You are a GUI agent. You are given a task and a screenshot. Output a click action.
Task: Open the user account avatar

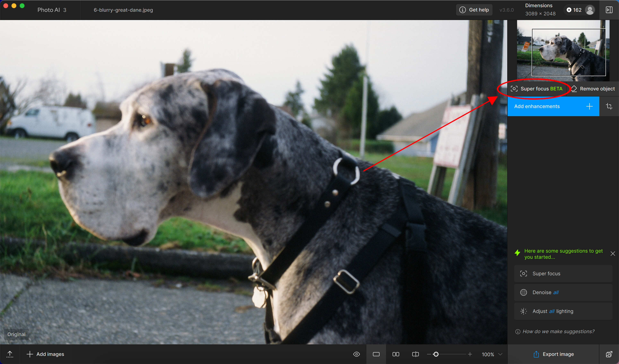click(x=590, y=10)
